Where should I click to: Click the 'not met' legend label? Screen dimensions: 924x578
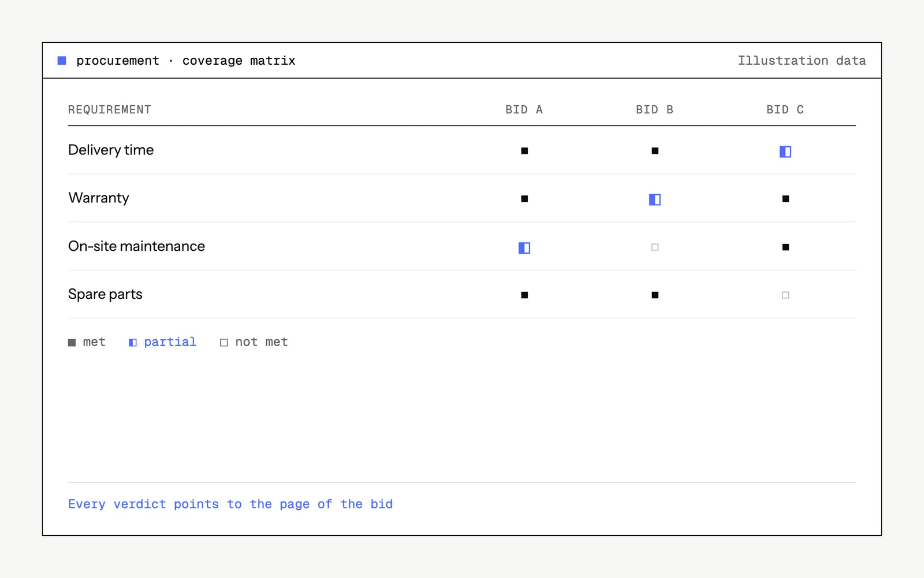[x=262, y=342]
